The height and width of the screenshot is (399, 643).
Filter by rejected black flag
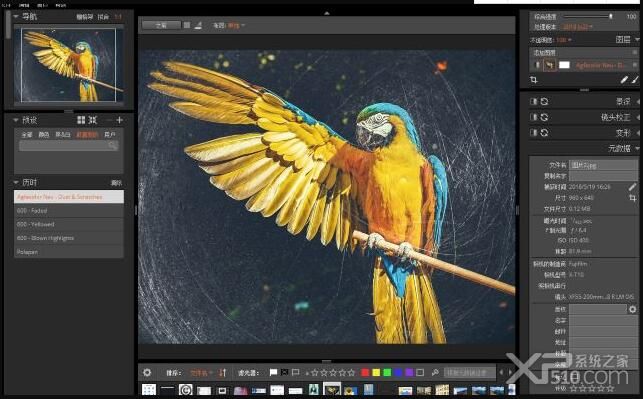click(x=285, y=372)
